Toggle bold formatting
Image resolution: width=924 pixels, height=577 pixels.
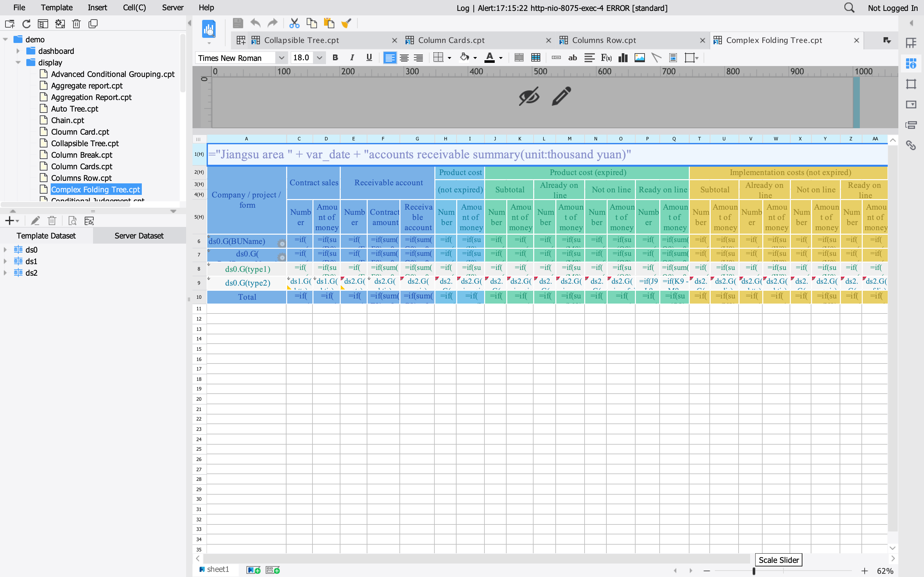(335, 58)
